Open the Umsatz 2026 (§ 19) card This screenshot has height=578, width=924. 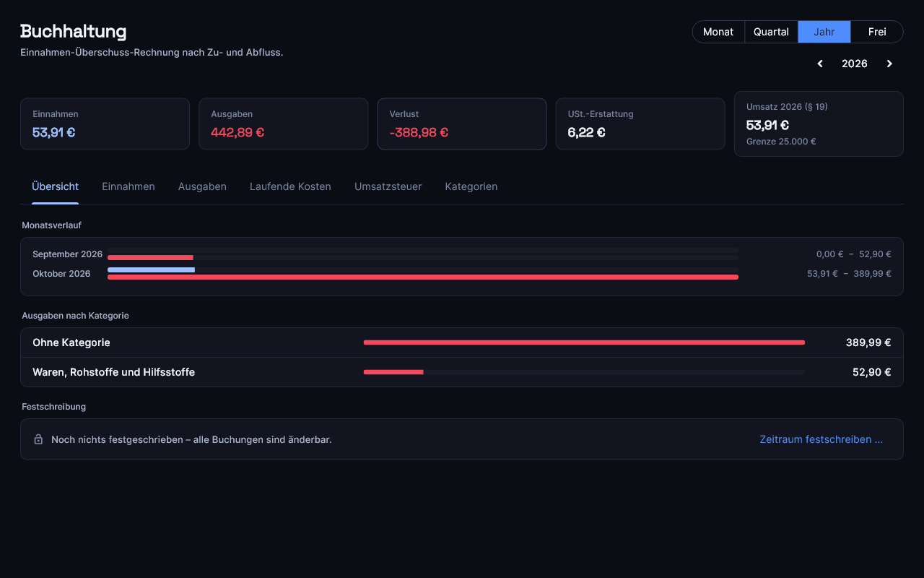pyautogui.click(x=819, y=124)
